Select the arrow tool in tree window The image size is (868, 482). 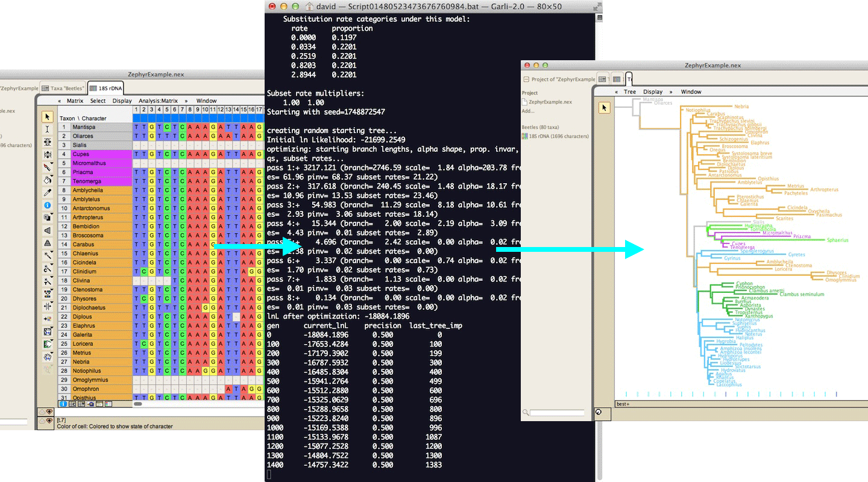point(605,108)
